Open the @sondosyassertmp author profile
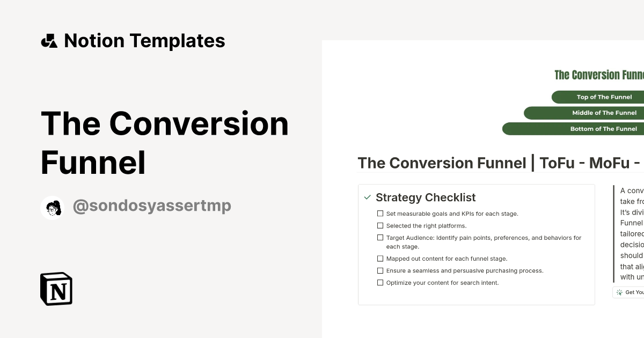The height and width of the screenshot is (338, 644). (152, 205)
